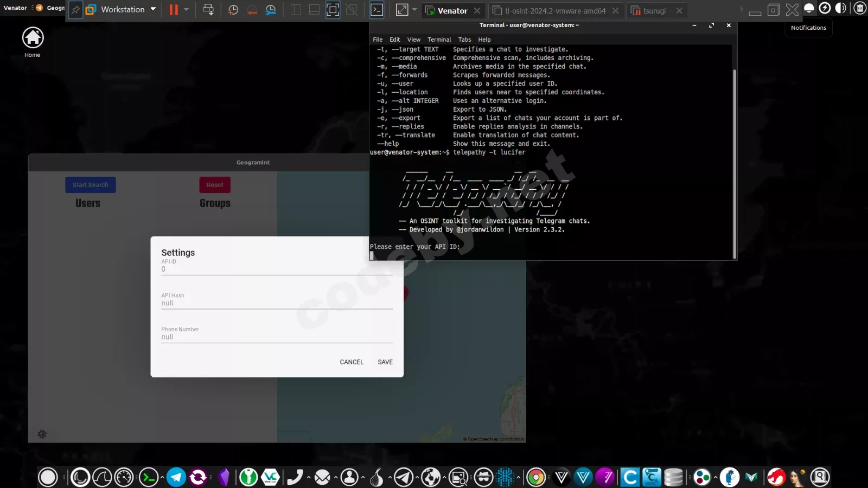868x488 pixels.
Task: Open the Terminal menu in the terminal window
Action: (x=439, y=39)
